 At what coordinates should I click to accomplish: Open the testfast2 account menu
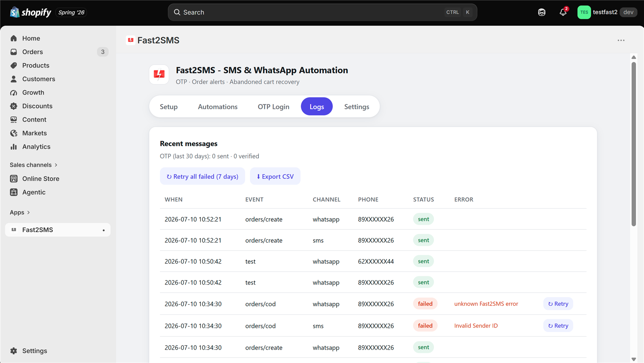[x=607, y=12]
